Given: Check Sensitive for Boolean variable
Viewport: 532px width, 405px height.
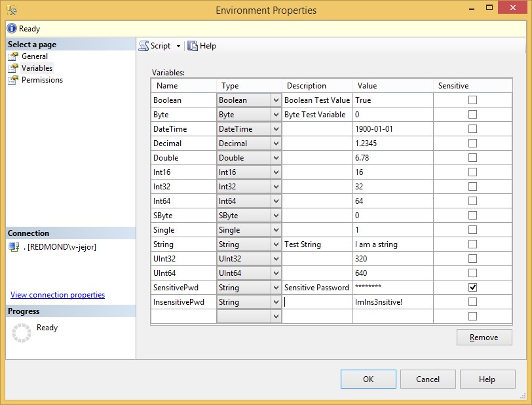Looking at the screenshot, I should 472,100.
